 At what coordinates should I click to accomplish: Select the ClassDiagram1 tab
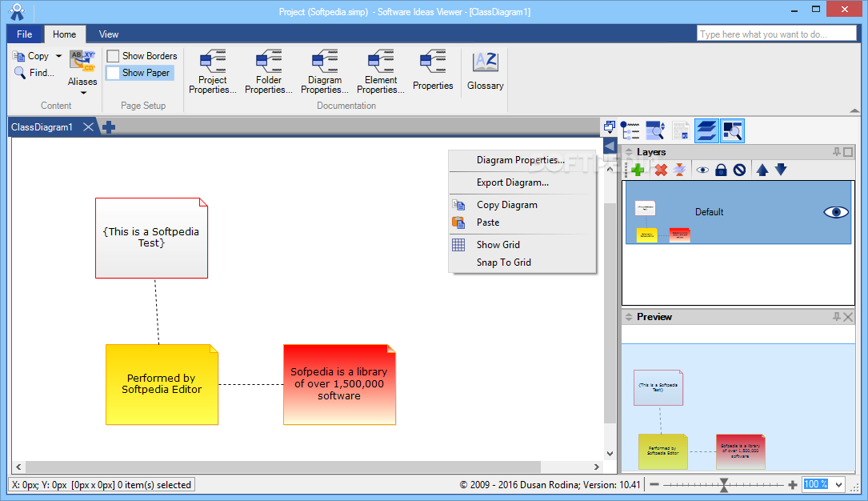tap(42, 127)
